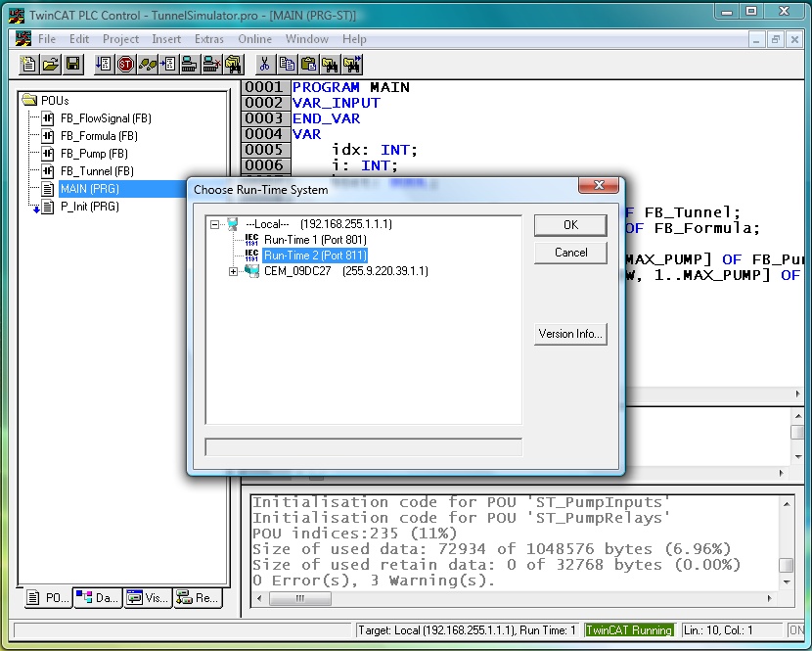Click the code line 0001 PROGRAM MAIN
Screen dimensions: 812x651
click(x=351, y=87)
